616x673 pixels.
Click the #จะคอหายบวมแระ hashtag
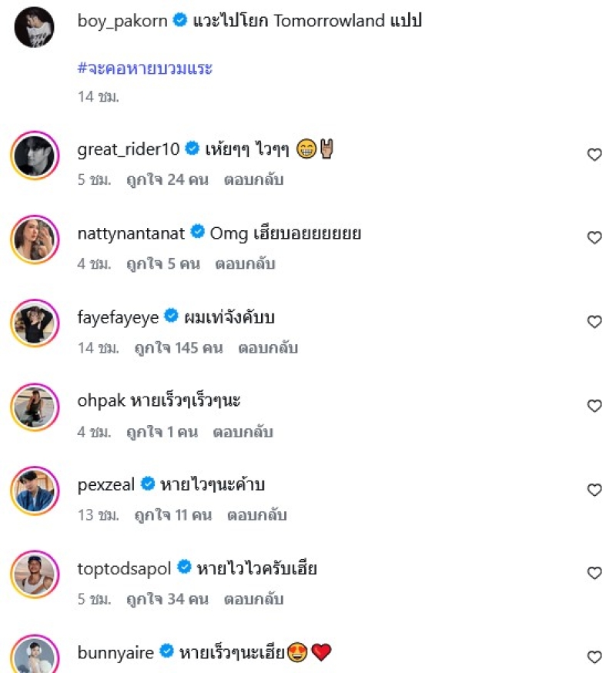tap(145, 68)
